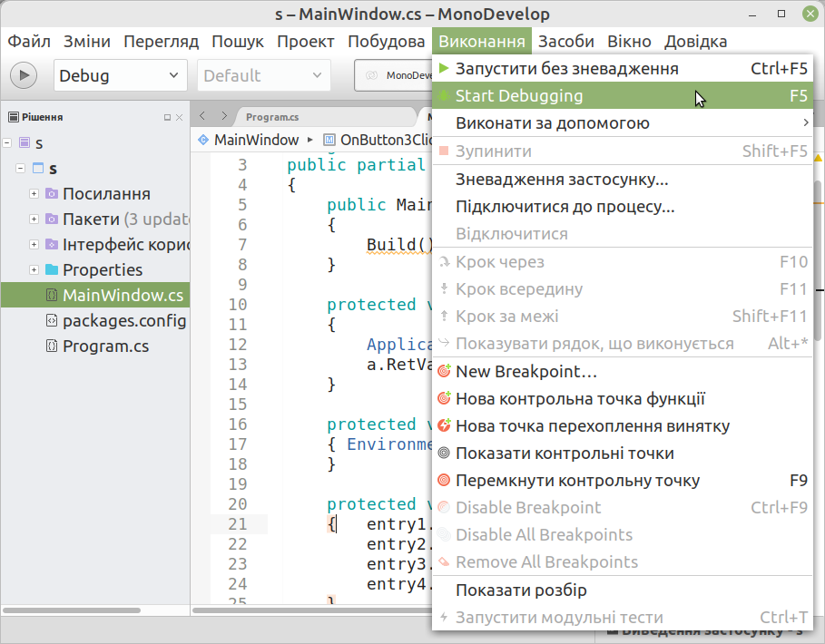Image resolution: width=825 pixels, height=644 pixels.
Task: Open the Debug configuration dropdown
Action: [x=121, y=75]
